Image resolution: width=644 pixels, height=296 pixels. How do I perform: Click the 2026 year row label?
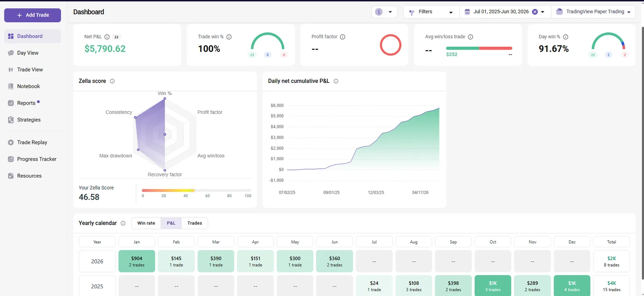tap(97, 261)
